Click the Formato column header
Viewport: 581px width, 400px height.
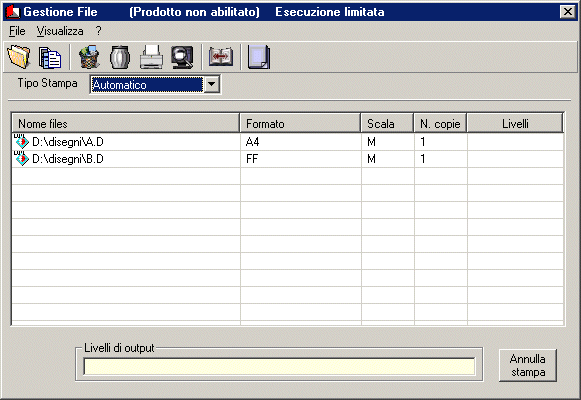[300, 123]
